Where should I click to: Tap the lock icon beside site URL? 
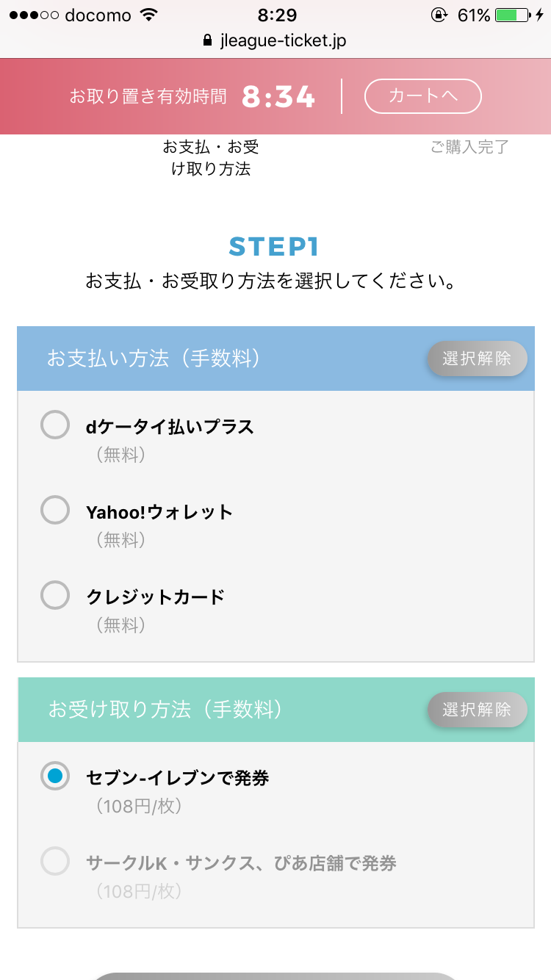(207, 40)
